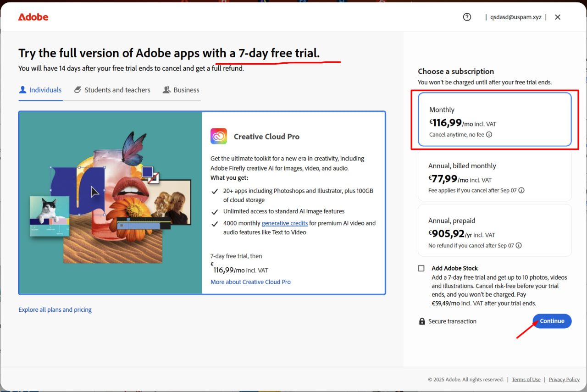The image size is (587, 392).
Task: Enable the Add Adobe Stock checkbox
Action: coord(421,268)
